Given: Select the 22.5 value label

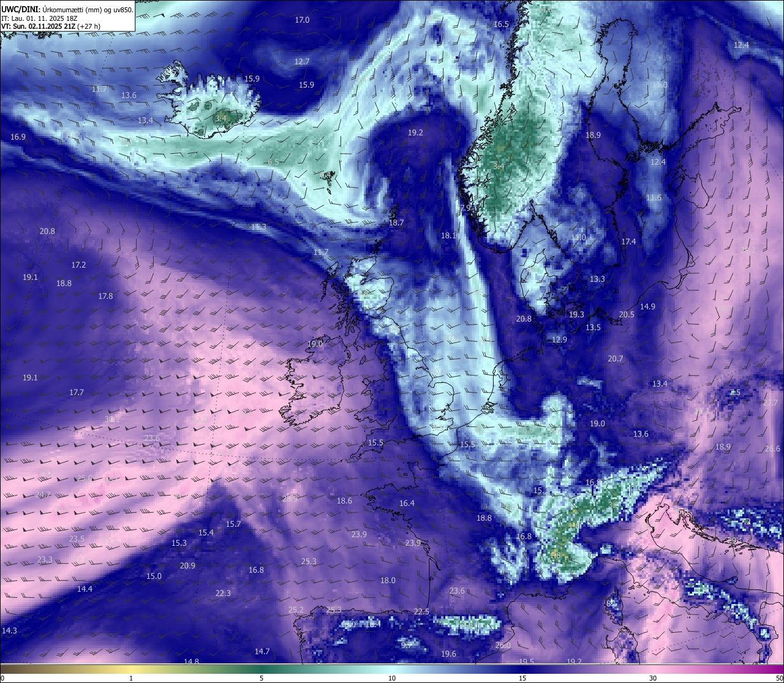Looking at the screenshot, I should [421, 612].
